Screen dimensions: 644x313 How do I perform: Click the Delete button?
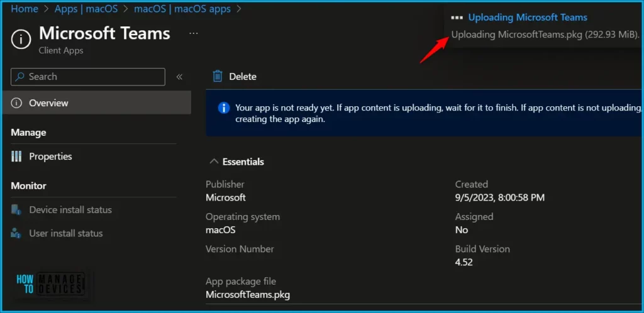tap(235, 76)
